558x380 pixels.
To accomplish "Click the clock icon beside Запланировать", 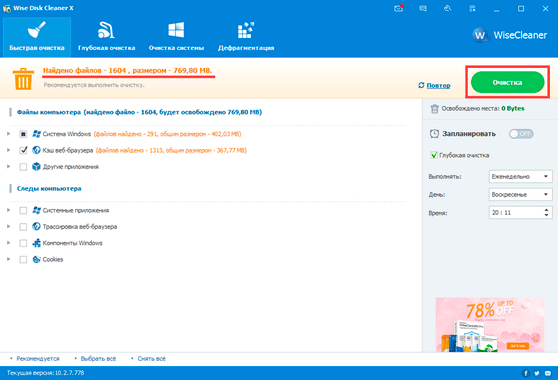I will [x=434, y=134].
